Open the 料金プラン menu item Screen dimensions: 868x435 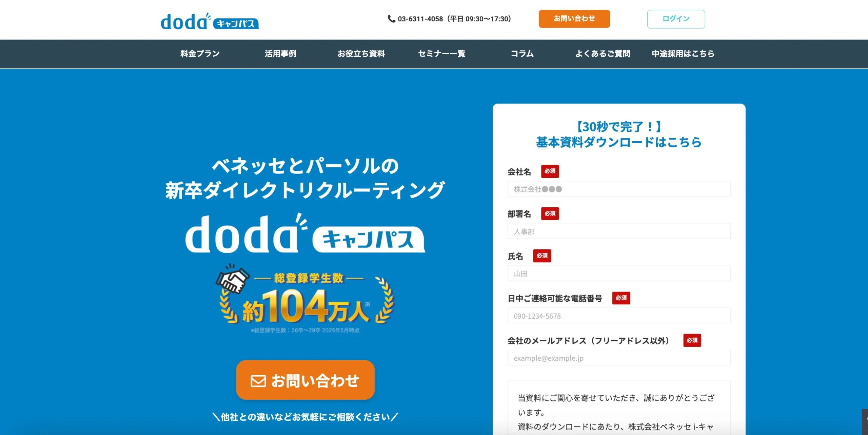click(x=200, y=54)
